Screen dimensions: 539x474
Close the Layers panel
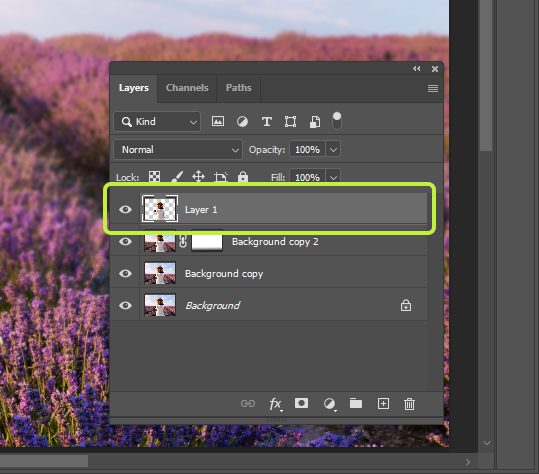tap(435, 69)
